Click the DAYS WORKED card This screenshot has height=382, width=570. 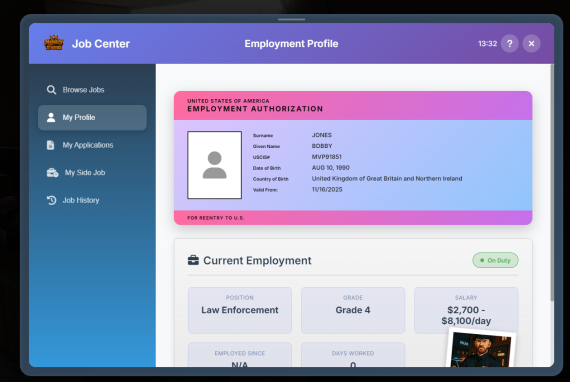coord(353,355)
